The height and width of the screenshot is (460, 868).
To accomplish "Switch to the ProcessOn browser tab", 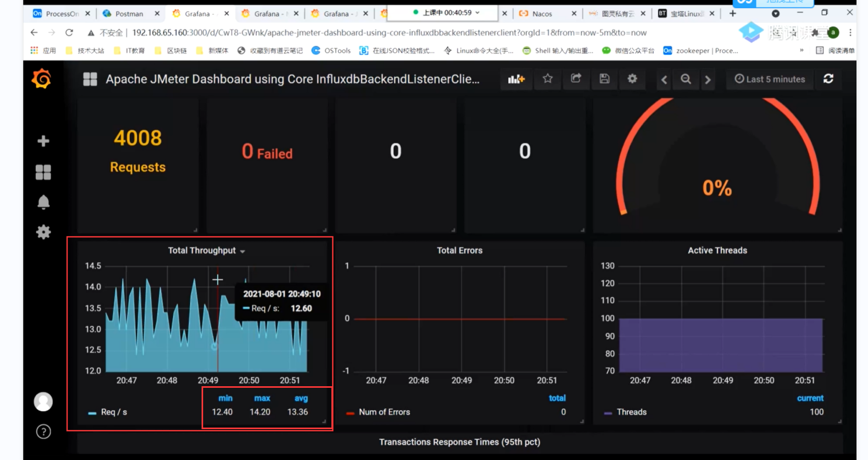I will coord(61,14).
